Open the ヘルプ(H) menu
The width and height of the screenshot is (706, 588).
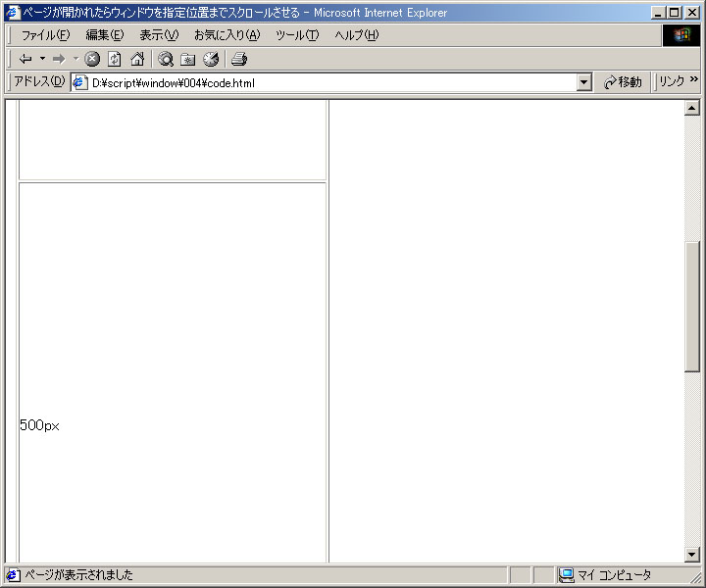357,35
